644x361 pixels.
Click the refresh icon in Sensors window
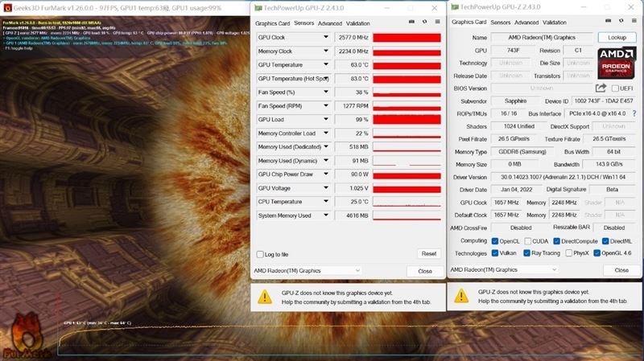(425, 22)
